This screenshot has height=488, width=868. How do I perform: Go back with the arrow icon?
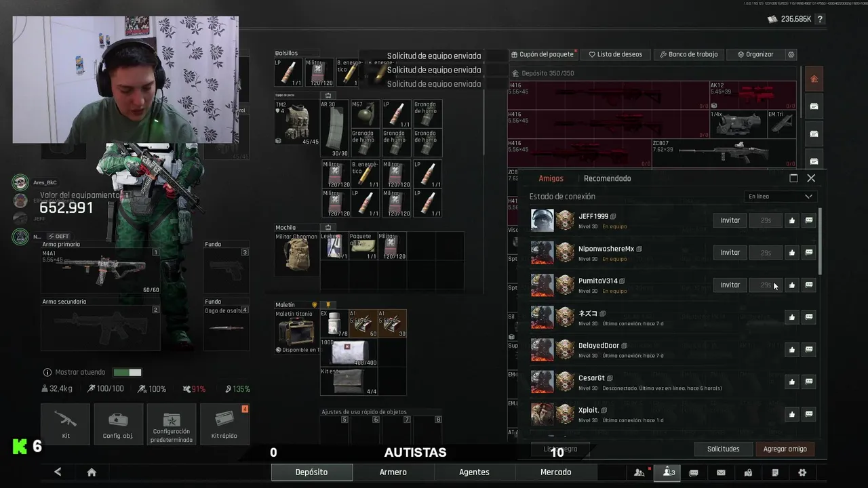click(x=58, y=472)
